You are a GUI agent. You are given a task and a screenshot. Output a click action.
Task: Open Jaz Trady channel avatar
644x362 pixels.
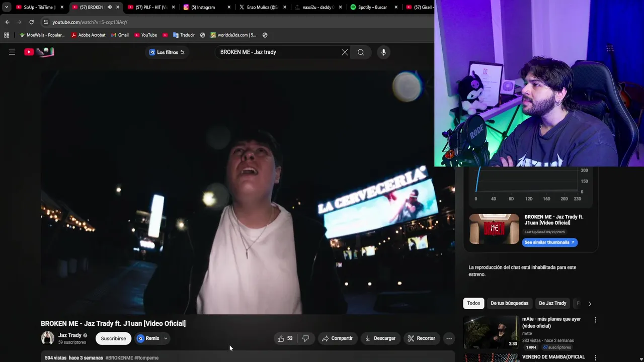pos(47,338)
